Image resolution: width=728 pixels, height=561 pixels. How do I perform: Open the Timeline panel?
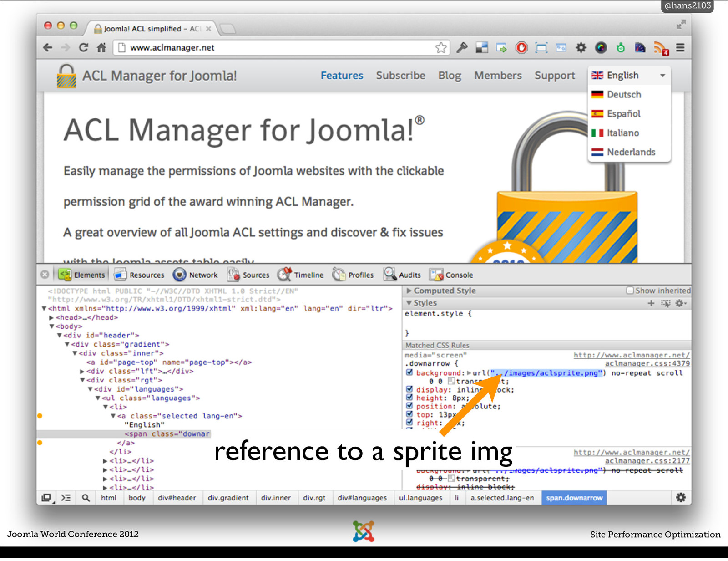(x=301, y=275)
